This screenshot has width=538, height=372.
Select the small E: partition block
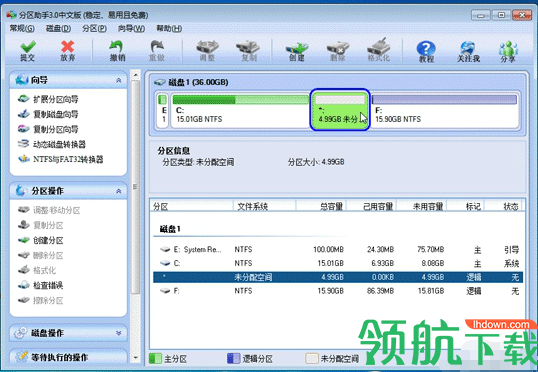click(163, 110)
